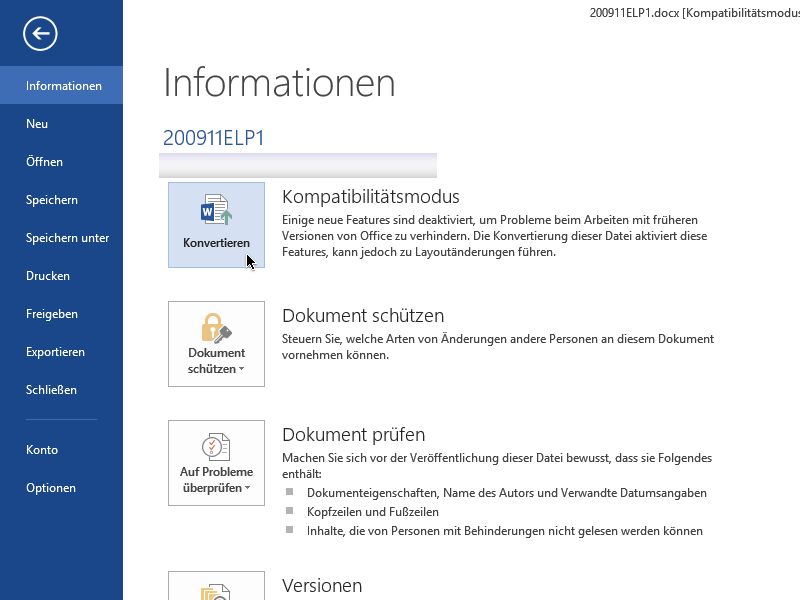Click the Konvertieren Word document icon
The image size is (800, 600).
(x=216, y=209)
